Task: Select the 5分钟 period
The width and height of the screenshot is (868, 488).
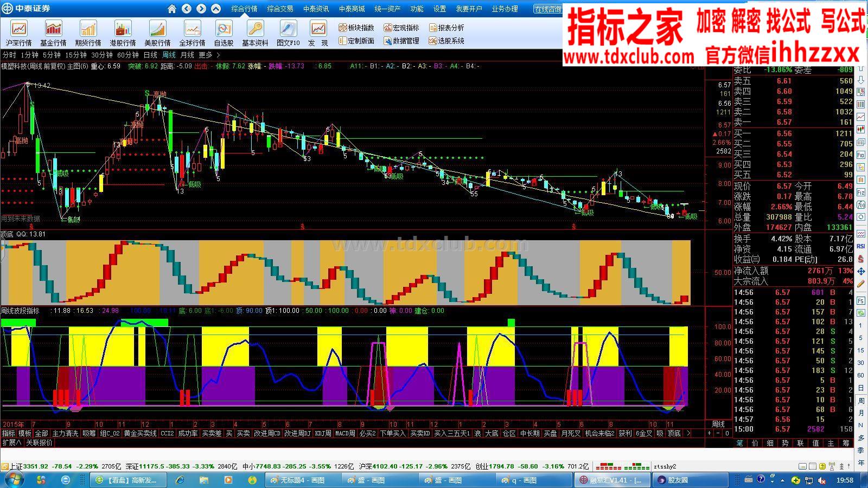Action: pyautogui.click(x=52, y=55)
